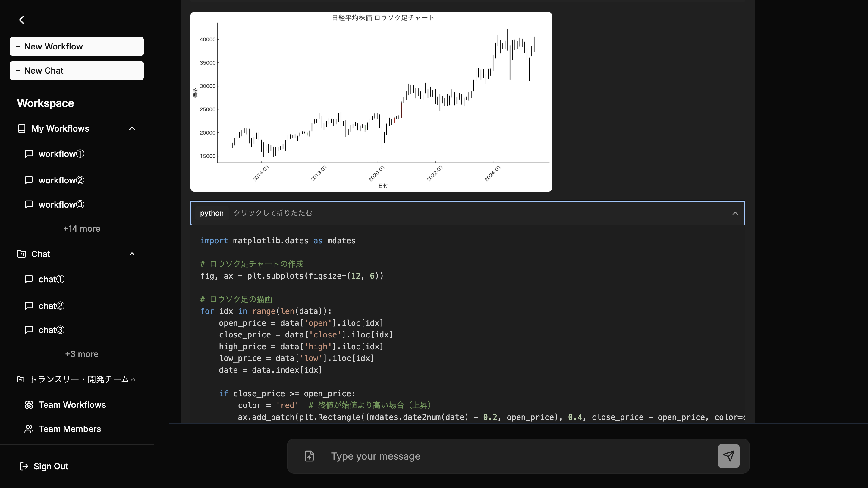Click the chart title 日経平均株価 ロウソク足チャート
This screenshot has width=868, height=488.
pos(383,18)
